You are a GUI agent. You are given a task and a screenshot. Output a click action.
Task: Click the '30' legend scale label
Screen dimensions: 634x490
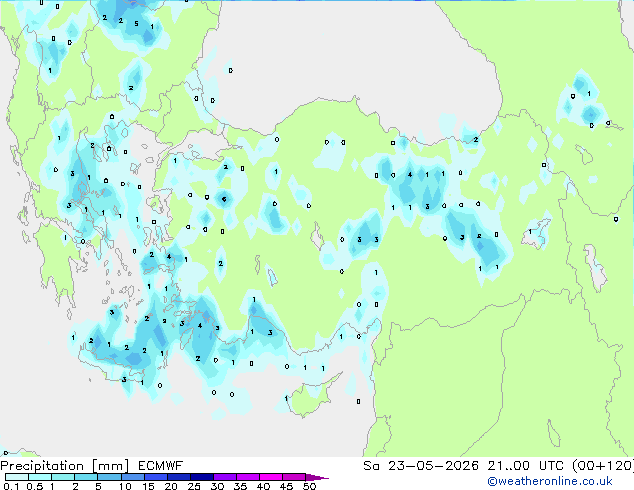[218, 486]
